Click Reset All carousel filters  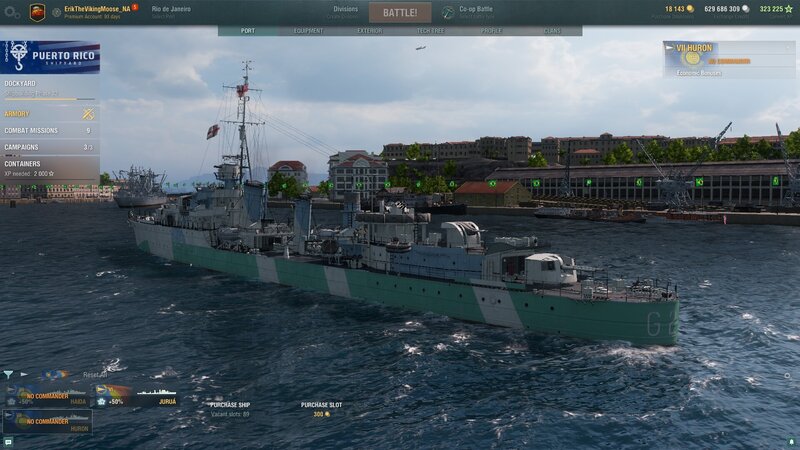(x=94, y=374)
